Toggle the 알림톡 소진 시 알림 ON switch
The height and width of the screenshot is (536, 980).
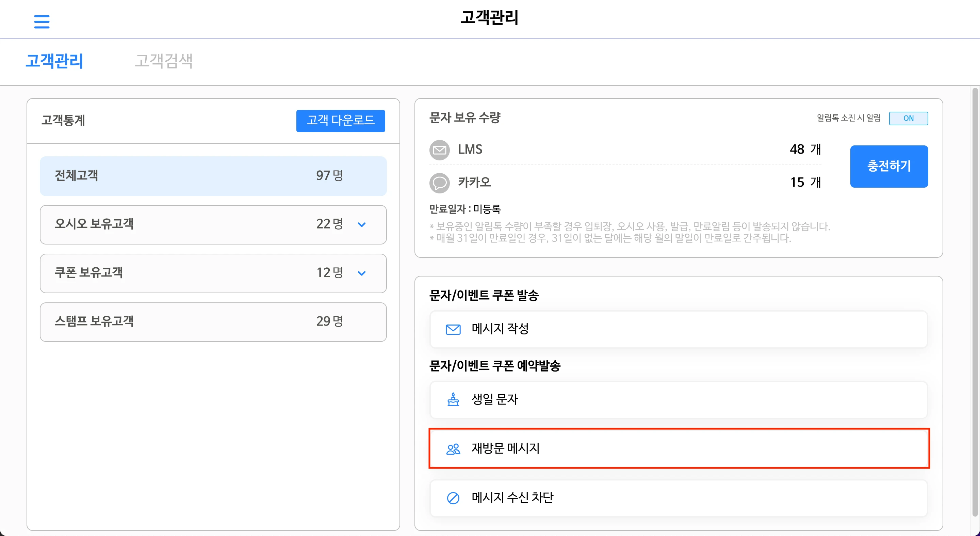click(908, 119)
